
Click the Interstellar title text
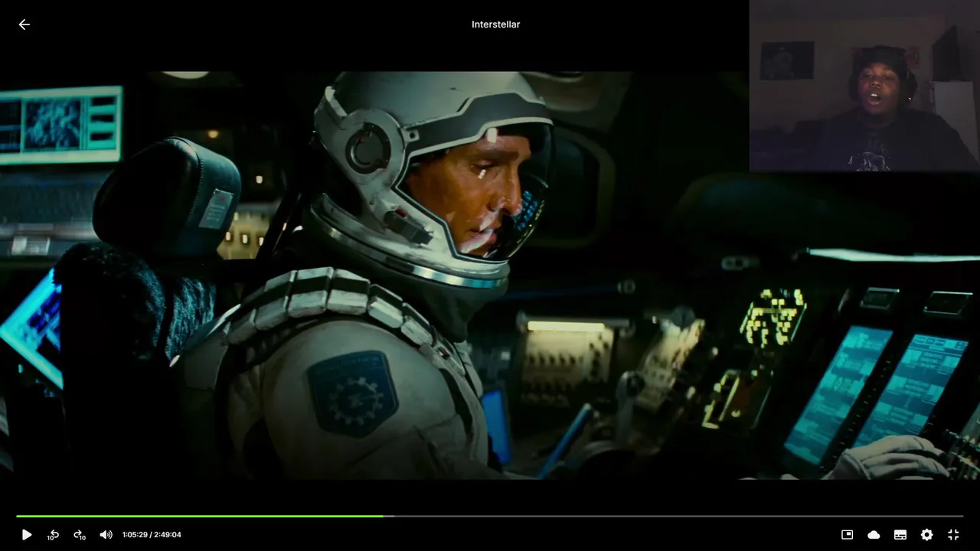point(495,24)
